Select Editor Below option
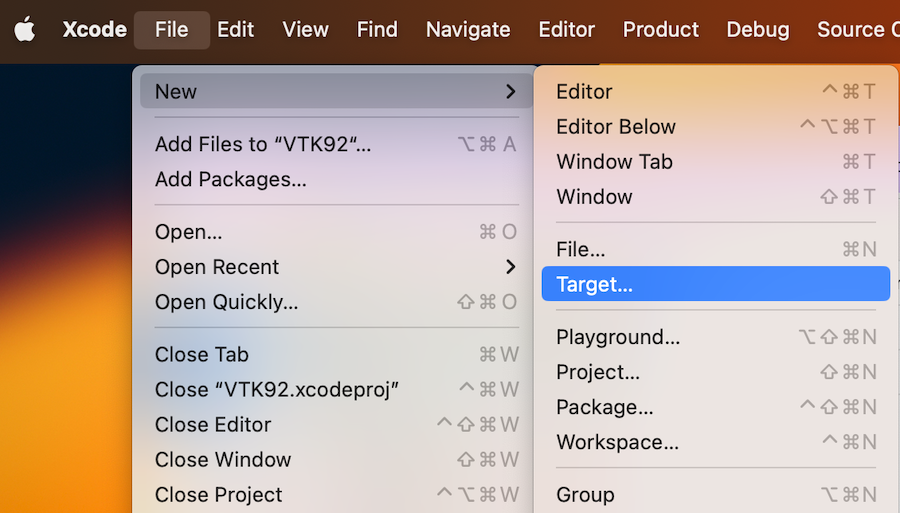The image size is (900, 513). click(615, 127)
